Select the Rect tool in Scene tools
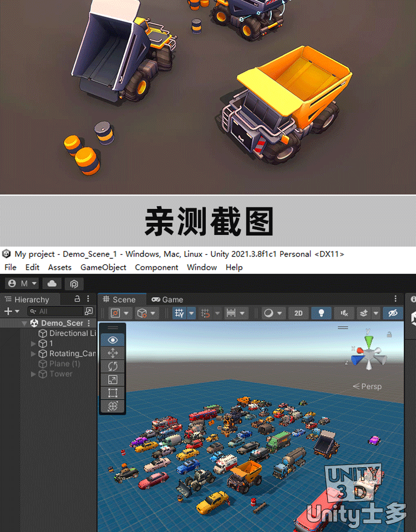This screenshot has width=416, height=532. click(x=113, y=393)
